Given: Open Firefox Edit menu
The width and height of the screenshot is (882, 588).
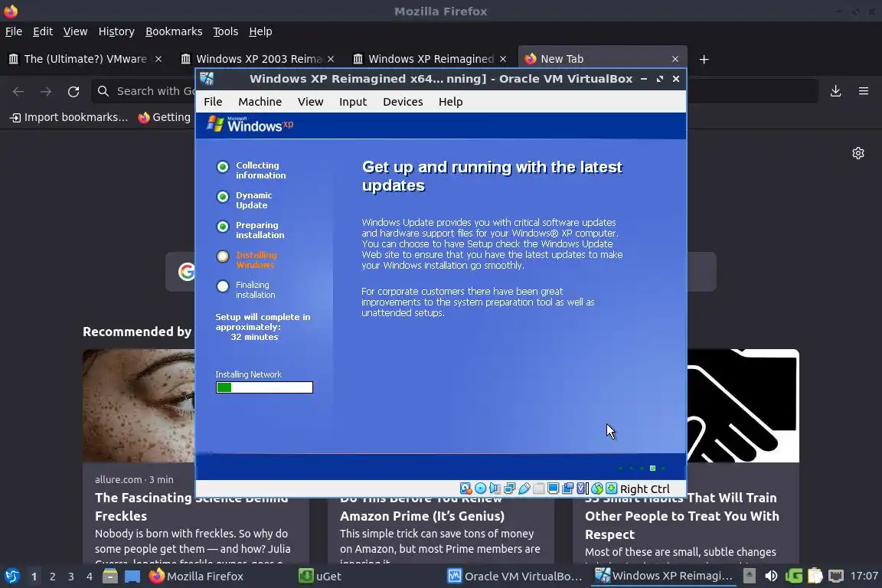Looking at the screenshot, I should click(43, 31).
